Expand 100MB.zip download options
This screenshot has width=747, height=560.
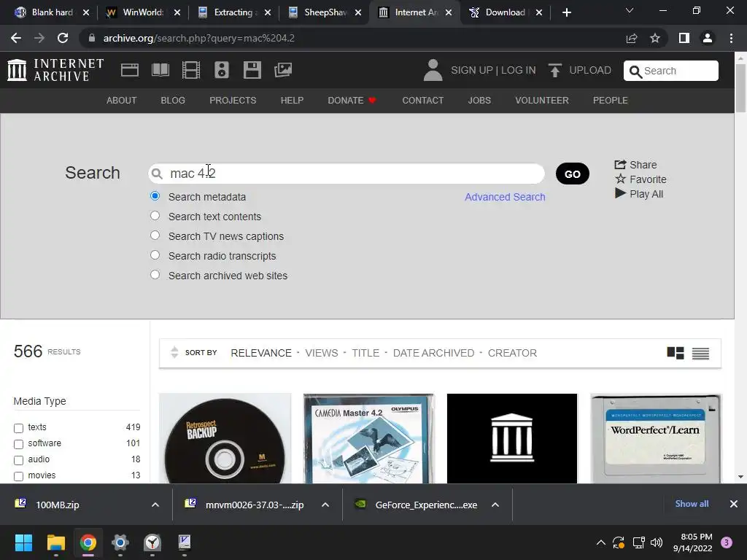coord(155,505)
